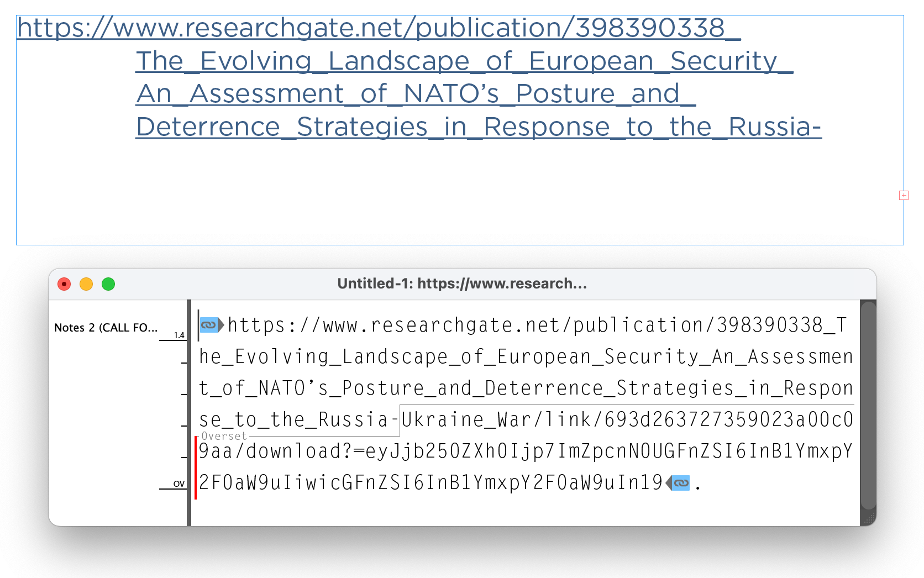Click the hyperlink end marker before the period
Image resolution: width=924 pixels, height=578 pixels.
click(678, 483)
